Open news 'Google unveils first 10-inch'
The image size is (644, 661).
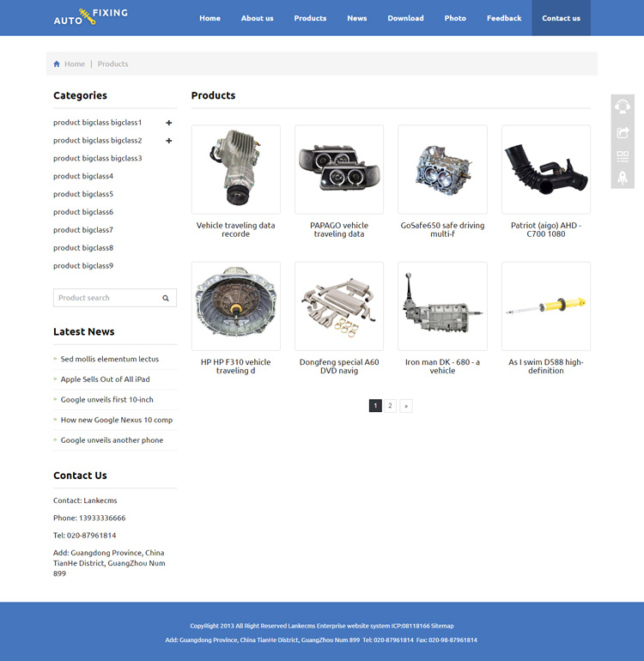tap(106, 400)
